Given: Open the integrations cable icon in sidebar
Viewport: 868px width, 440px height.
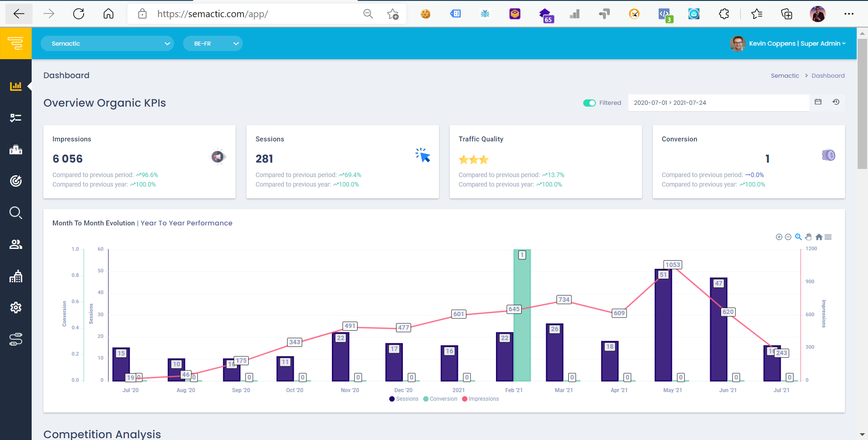Looking at the screenshot, I should click(16, 340).
